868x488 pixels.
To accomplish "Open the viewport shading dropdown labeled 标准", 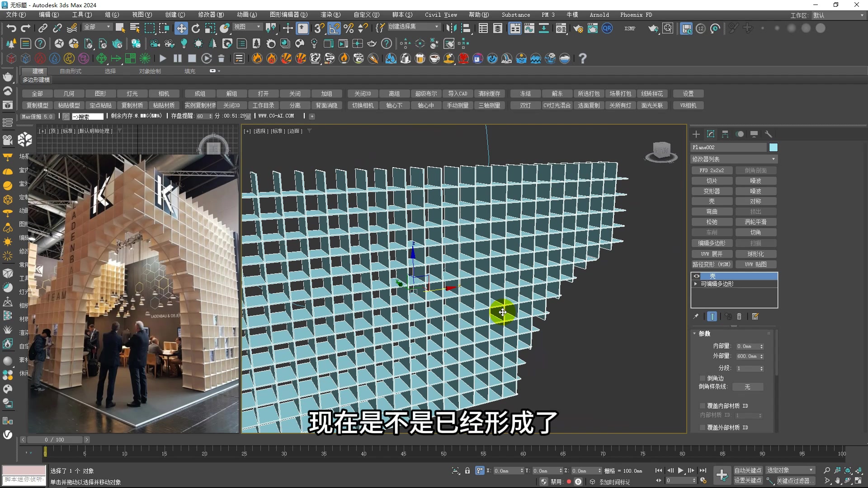I will (x=277, y=131).
